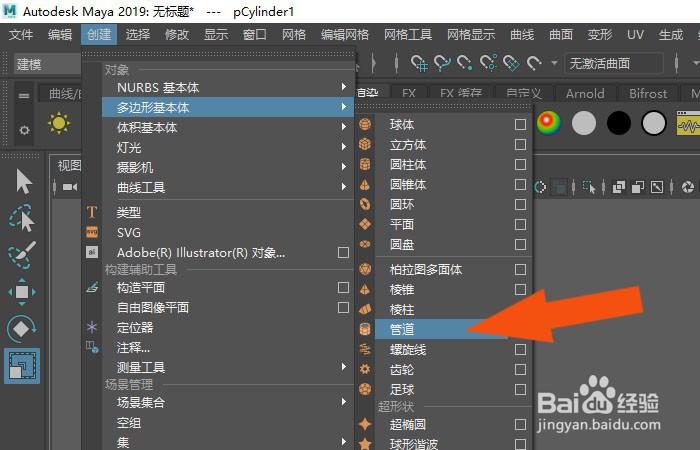Click the Cylinder primitive icon
The height and width of the screenshot is (450, 700).
[365, 164]
